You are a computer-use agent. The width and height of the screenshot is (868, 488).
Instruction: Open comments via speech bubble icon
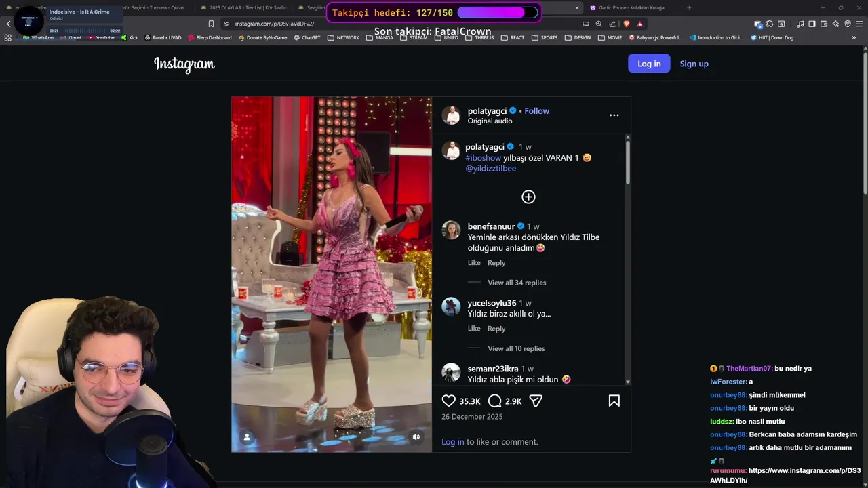click(x=495, y=401)
